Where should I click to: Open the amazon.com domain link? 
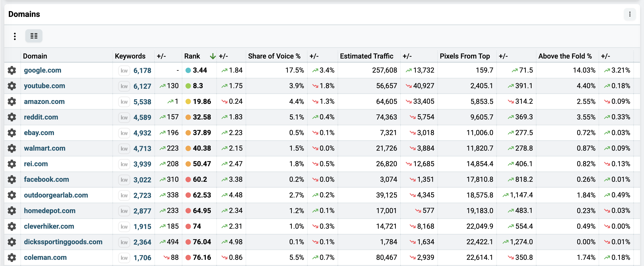pyautogui.click(x=44, y=101)
